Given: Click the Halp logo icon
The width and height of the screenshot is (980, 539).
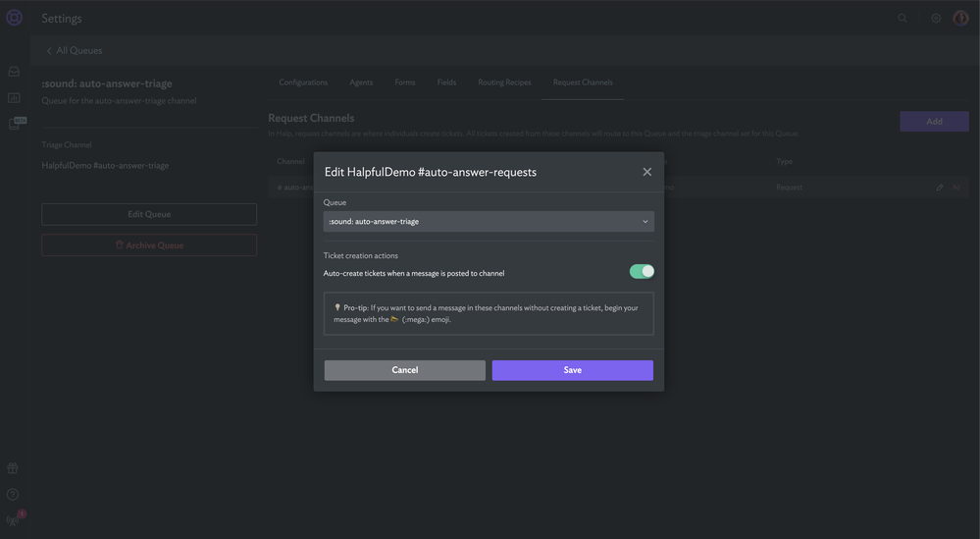Looking at the screenshot, I should click(x=14, y=18).
